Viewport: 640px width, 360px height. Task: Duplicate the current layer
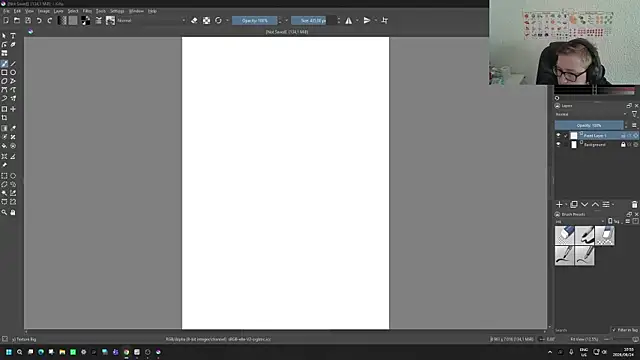click(x=574, y=204)
